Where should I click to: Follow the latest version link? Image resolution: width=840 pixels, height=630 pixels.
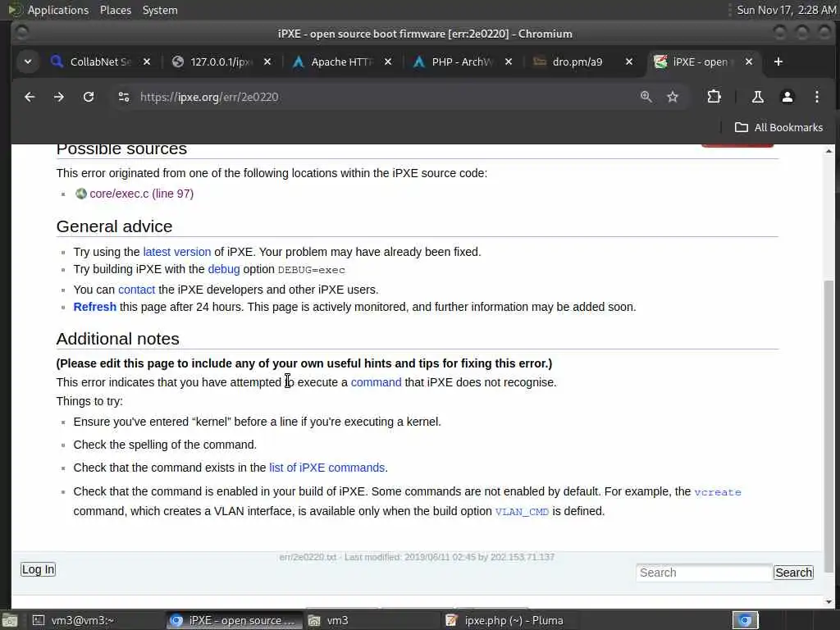tap(177, 252)
